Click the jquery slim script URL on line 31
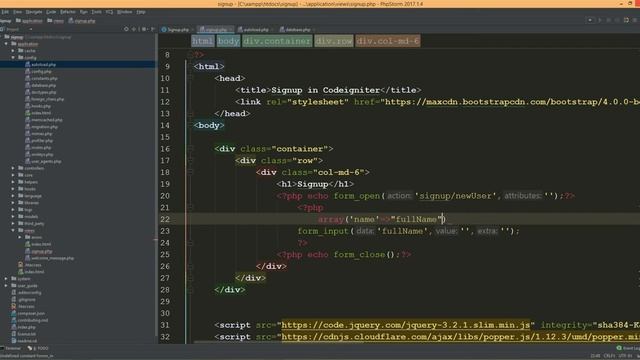The width and height of the screenshot is (640, 360). pos(406,325)
